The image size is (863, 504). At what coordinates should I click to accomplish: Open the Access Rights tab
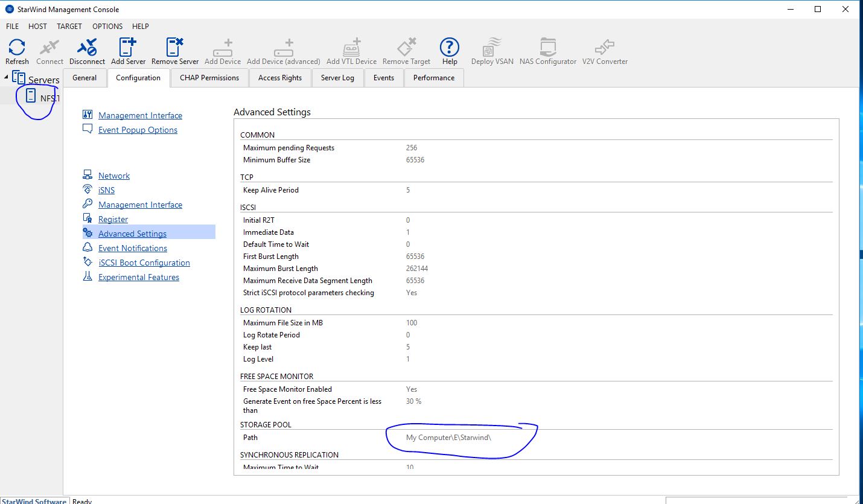point(280,78)
